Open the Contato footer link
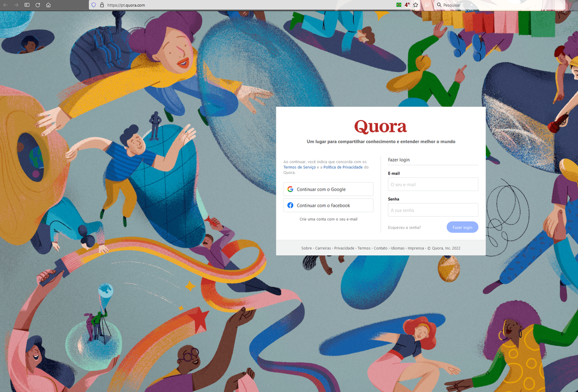578x392 pixels. [x=380, y=248]
